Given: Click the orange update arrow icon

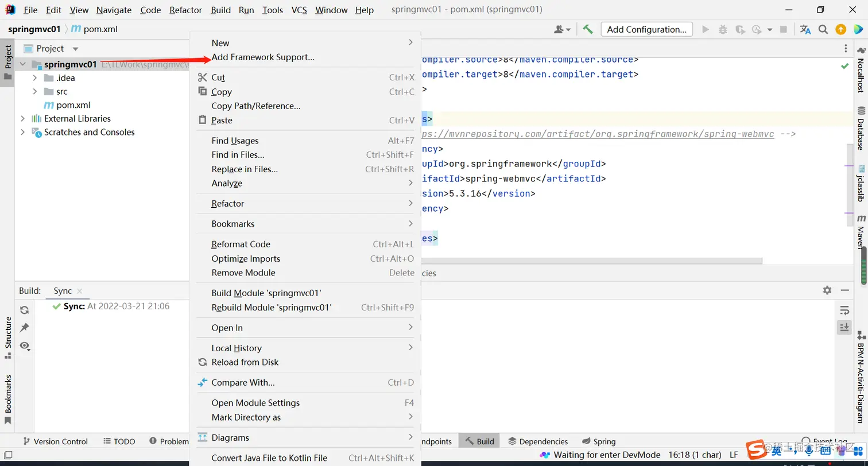Looking at the screenshot, I should tap(840, 29).
